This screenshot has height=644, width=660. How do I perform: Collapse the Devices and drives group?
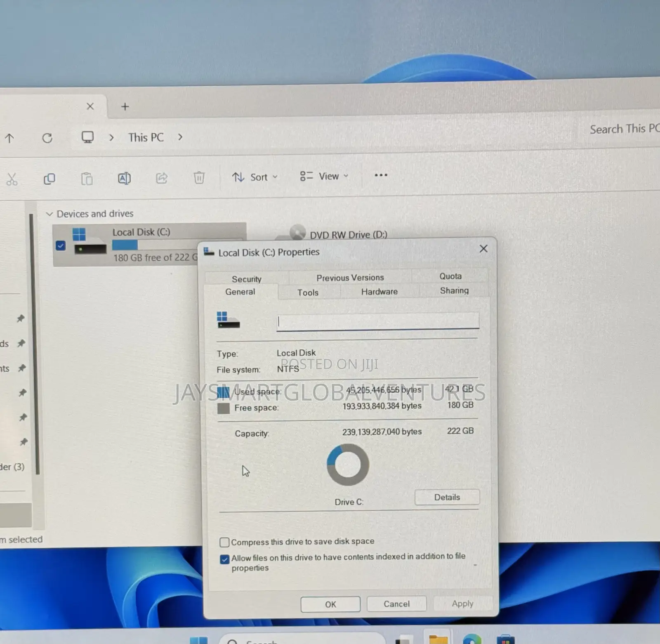(49, 214)
